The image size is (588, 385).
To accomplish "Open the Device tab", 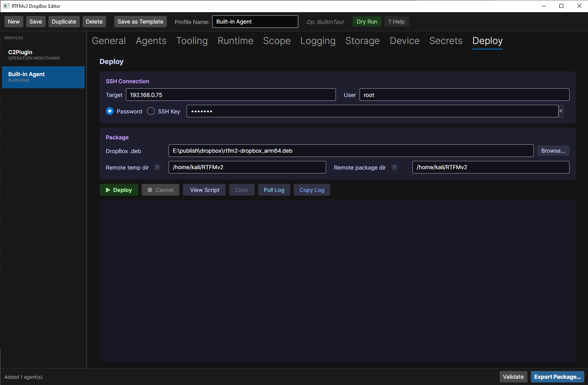I will coord(405,41).
